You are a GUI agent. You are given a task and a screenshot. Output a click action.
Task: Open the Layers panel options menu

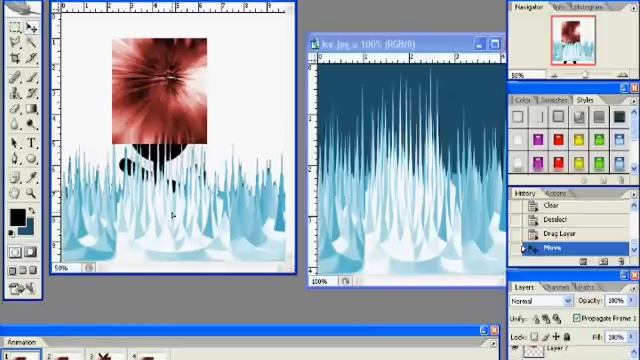634,288
